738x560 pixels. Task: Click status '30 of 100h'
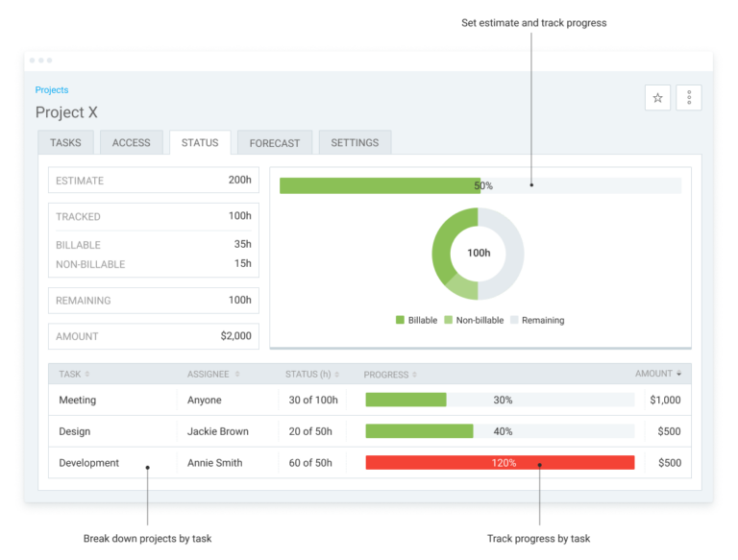313,400
